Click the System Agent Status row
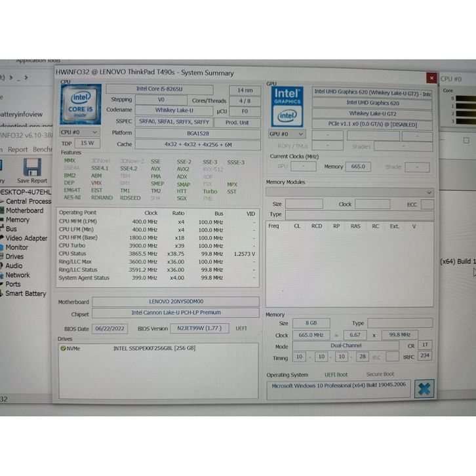This screenshot has height=476, width=476. 157,278
